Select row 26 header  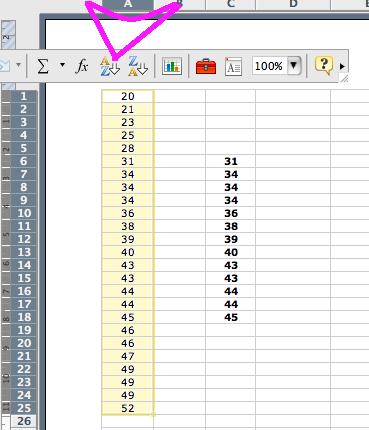24,421
